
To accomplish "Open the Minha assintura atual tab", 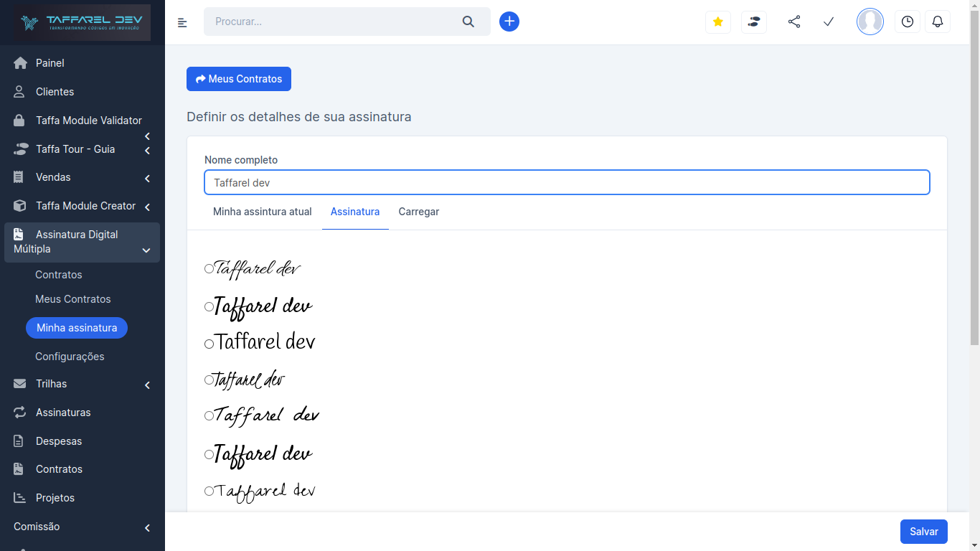I will pyautogui.click(x=262, y=212).
